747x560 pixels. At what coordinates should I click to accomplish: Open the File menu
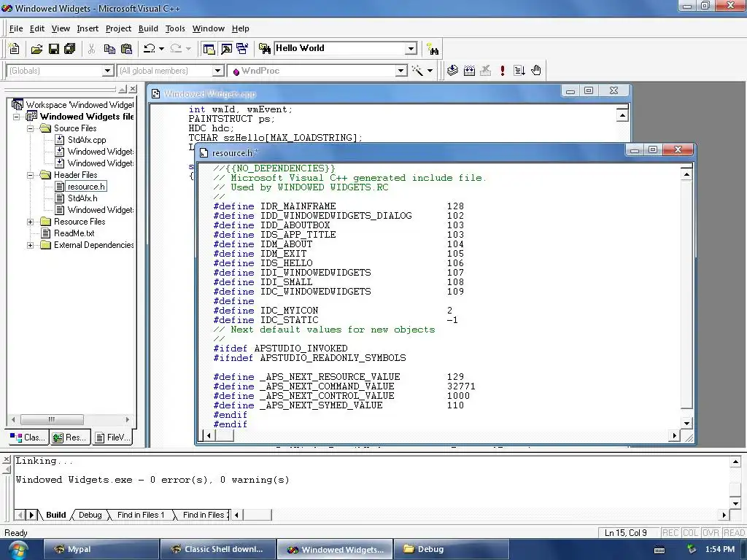16,28
